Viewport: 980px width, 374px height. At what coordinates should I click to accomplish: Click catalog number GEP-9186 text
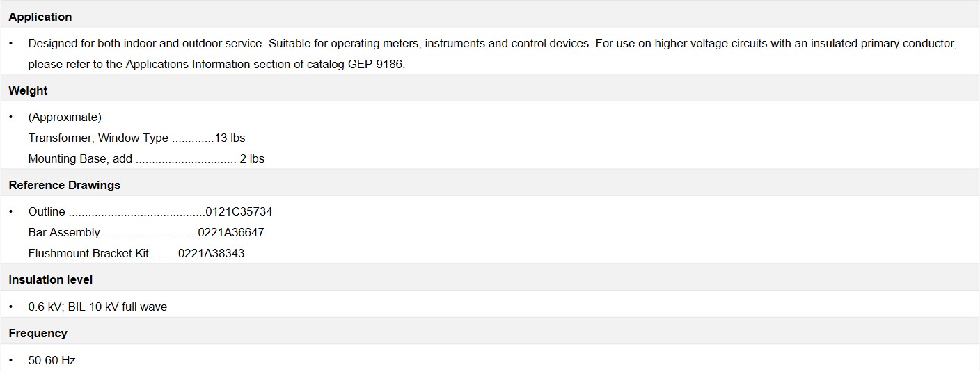pos(376,64)
